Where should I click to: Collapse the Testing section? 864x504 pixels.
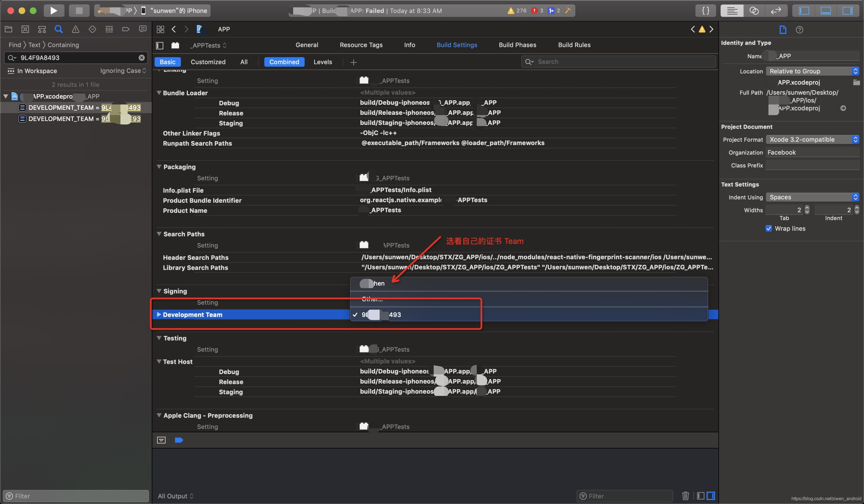click(x=159, y=338)
